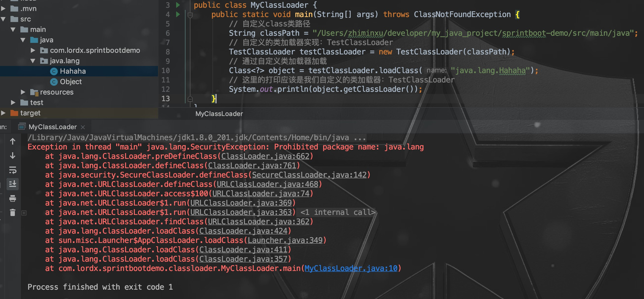Open URLClassLoader.java:362 link

(x=259, y=222)
